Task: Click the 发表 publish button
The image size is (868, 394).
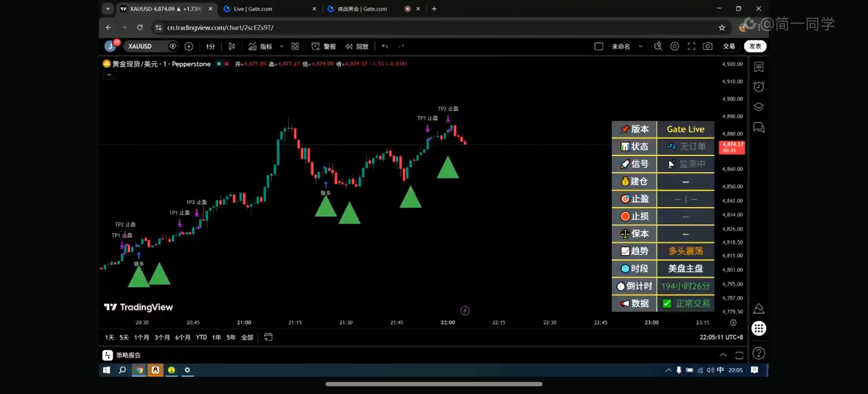Action: coord(755,46)
